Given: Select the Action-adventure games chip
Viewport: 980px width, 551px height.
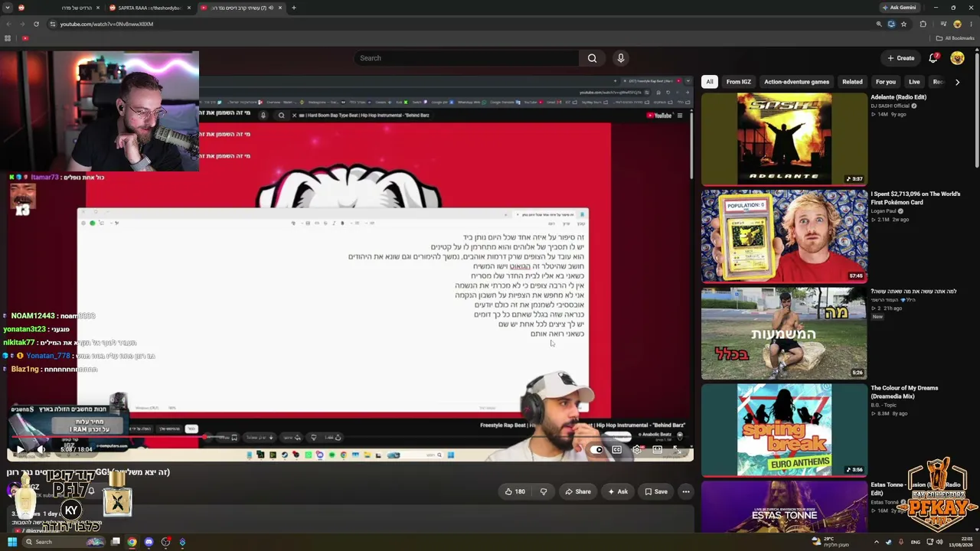Looking at the screenshot, I should 796,82.
